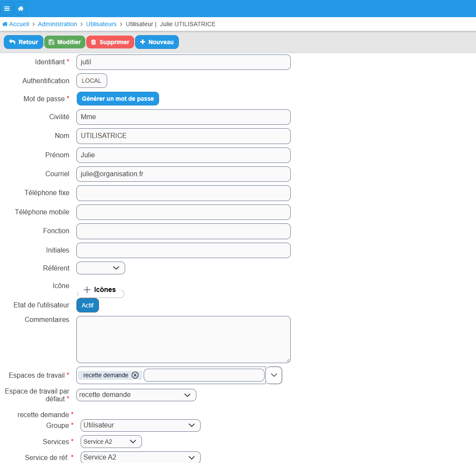
Task: Edit the Nom field
Action: tap(184, 136)
